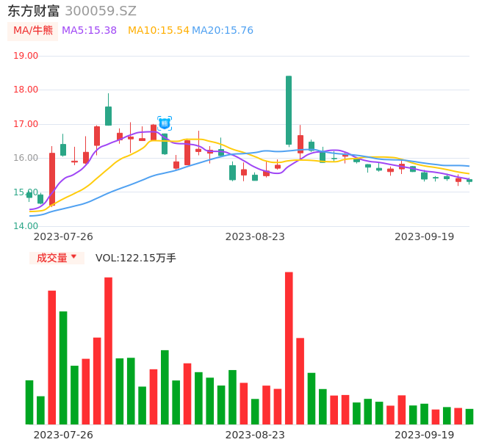Click the MA5:15.38 legend label
The height and width of the screenshot is (445, 504).
89,31
